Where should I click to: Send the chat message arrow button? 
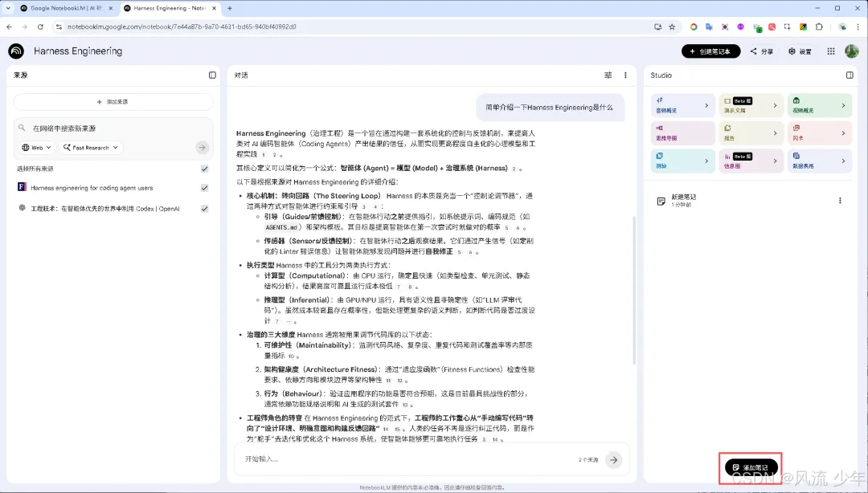click(x=613, y=460)
